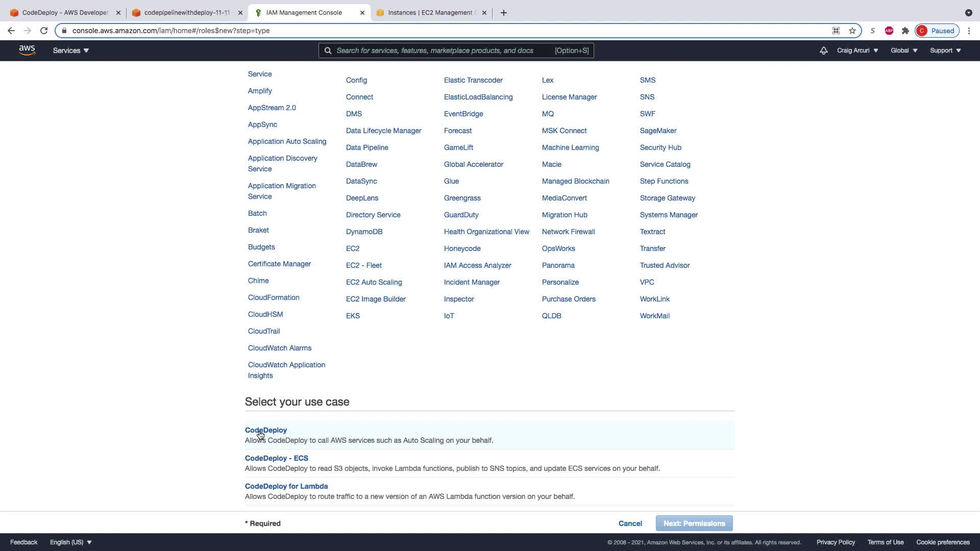
Task: Click the browser back arrow
Action: (x=11, y=31)
